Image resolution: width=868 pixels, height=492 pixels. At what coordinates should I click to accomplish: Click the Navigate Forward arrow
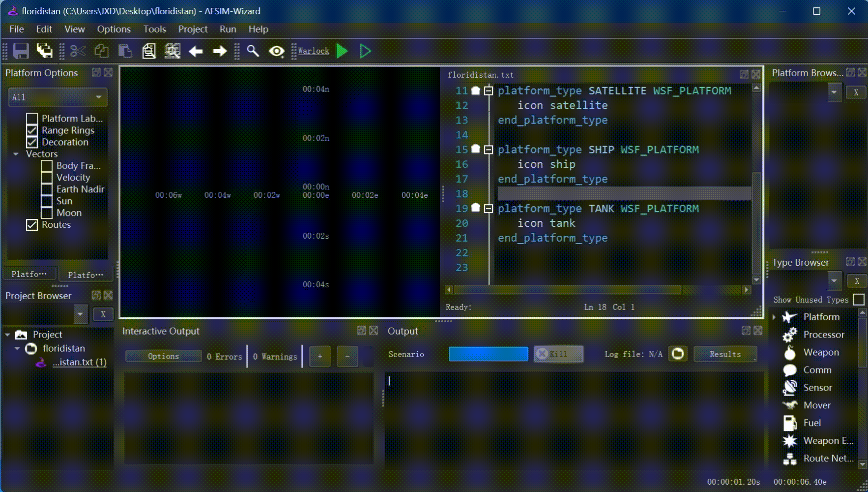coord(220,51)
